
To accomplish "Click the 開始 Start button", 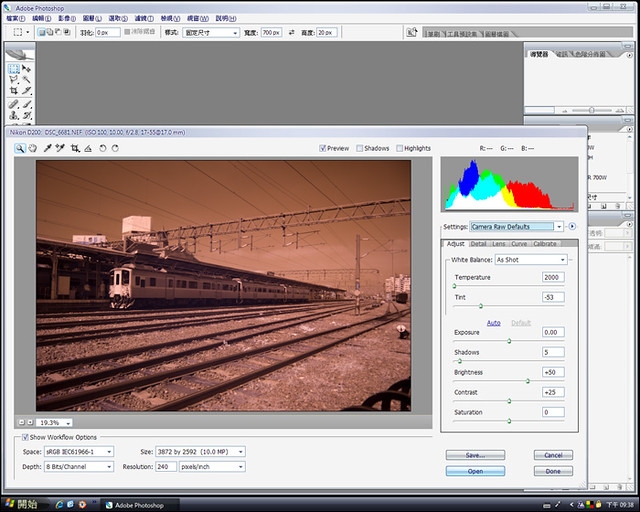I will pyautogui.click(x=21, y=504).
